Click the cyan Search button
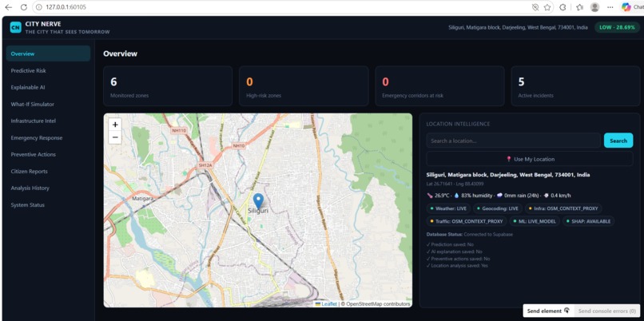 618,141
